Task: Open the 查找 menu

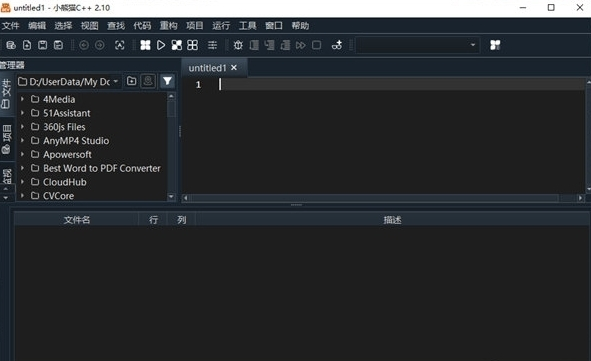Action: coord(116,26)
